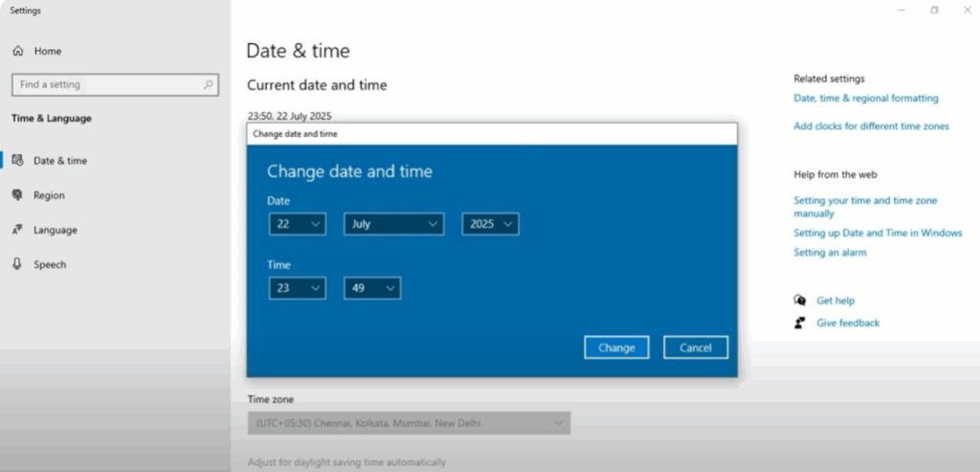This screenshot has width=980, height=472.
Task: Click the Help from the web heading
Action: (835, 174)
